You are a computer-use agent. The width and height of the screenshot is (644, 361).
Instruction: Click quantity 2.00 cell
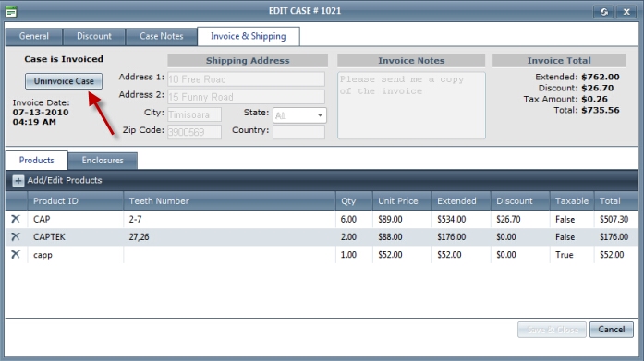click(354, 236)
